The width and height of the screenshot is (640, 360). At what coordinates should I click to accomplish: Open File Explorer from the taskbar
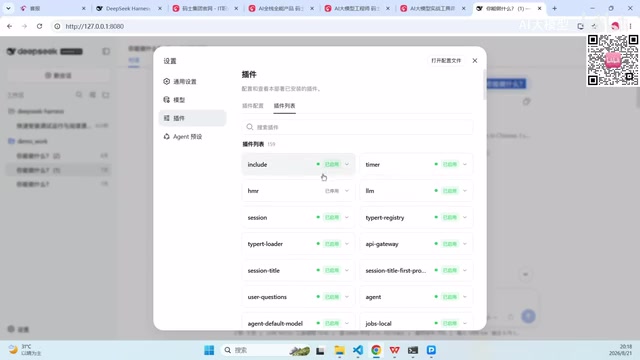(x=339, y=350)
